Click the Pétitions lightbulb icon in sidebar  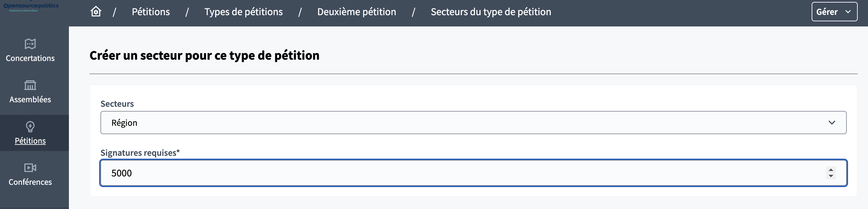(30, 127)
